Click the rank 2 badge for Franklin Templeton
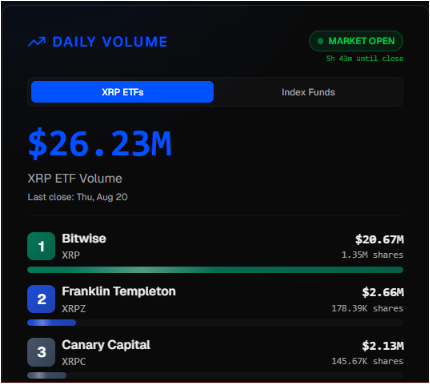Image resolution: width=430 pixels, height=384 pixels. 41,299
